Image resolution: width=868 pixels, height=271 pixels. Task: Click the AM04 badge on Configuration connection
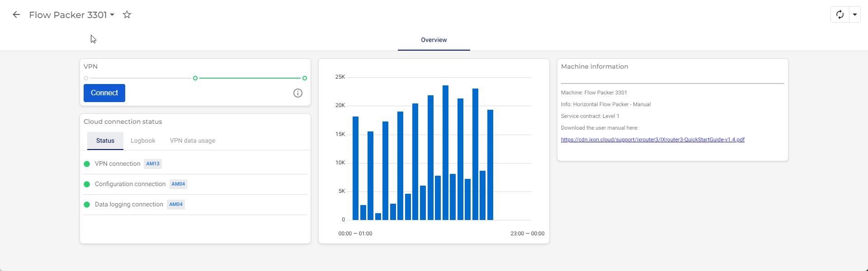point(178,184)
